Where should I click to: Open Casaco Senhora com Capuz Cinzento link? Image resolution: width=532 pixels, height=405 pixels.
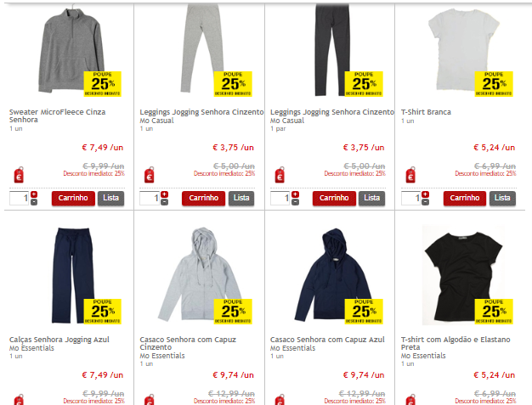pyautogui.click(x=188, y=343)
